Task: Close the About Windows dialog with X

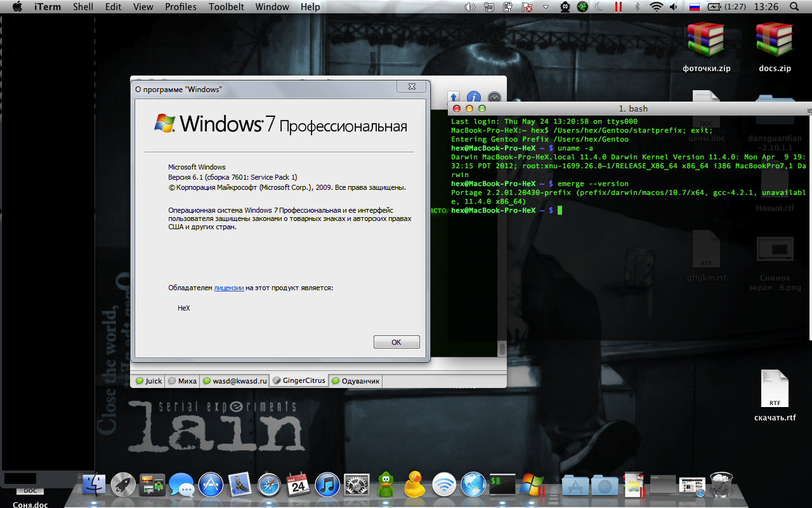Action: [x=412, y=86]
